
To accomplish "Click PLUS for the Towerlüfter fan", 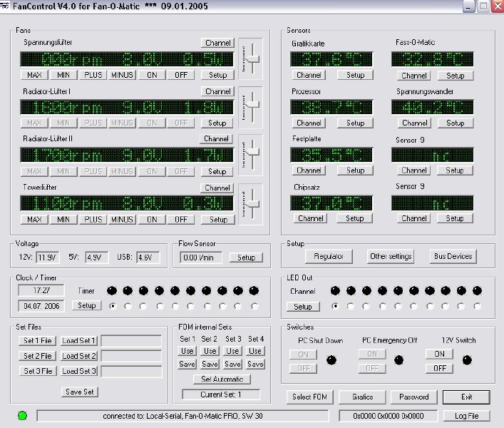I will click(x=93, y=220).
